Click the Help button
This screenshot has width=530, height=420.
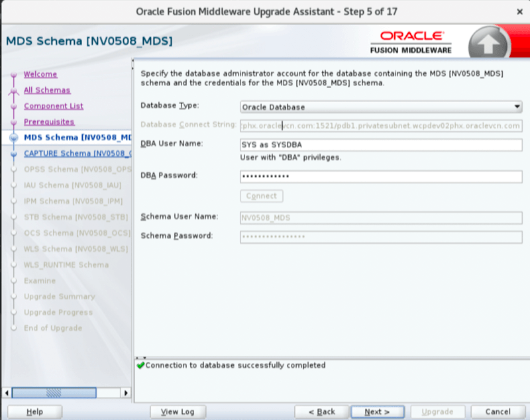(35, 411)
